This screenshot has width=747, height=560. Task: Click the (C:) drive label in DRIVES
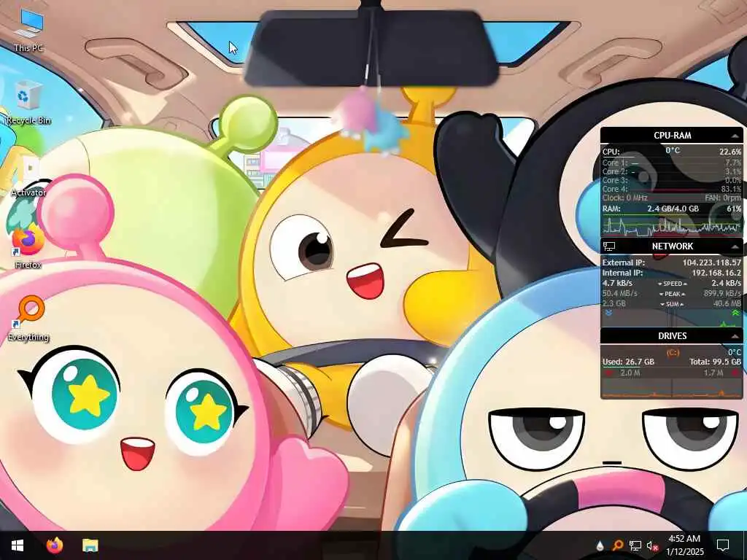click(x=673, y=352)
